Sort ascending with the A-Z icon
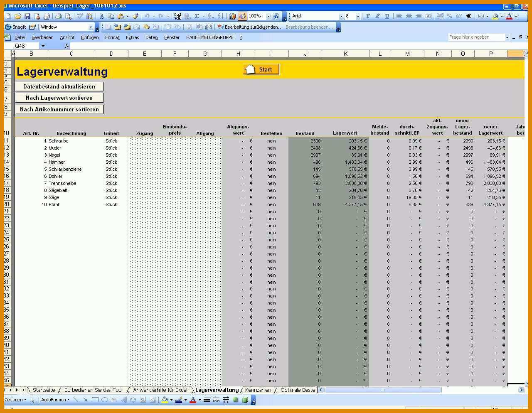The image size is (532, 413). (x=211, y=16)
